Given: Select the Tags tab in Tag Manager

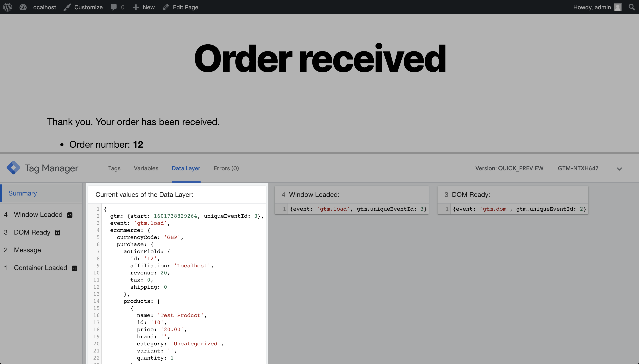Looking at the screenshot, I should [114, 168].
